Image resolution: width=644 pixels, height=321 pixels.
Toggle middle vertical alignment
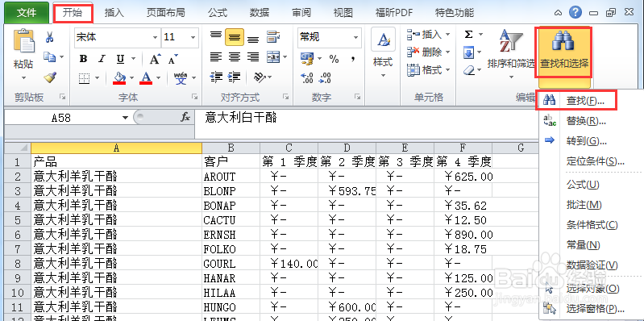234,37
